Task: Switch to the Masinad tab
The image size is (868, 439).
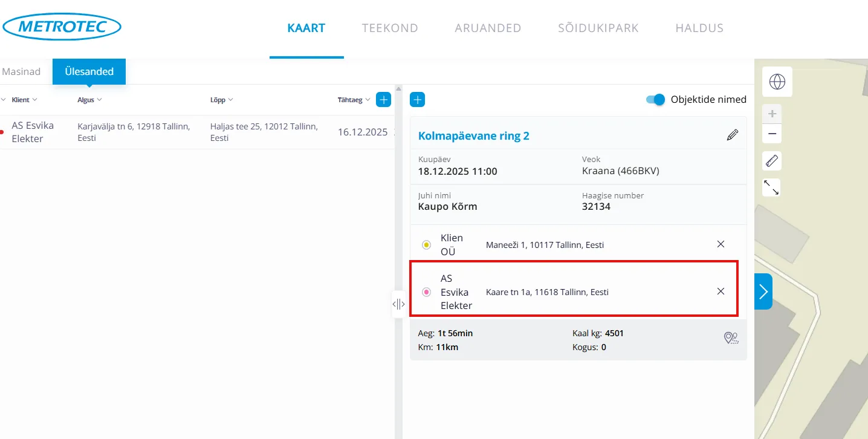Action: [21, 71]
